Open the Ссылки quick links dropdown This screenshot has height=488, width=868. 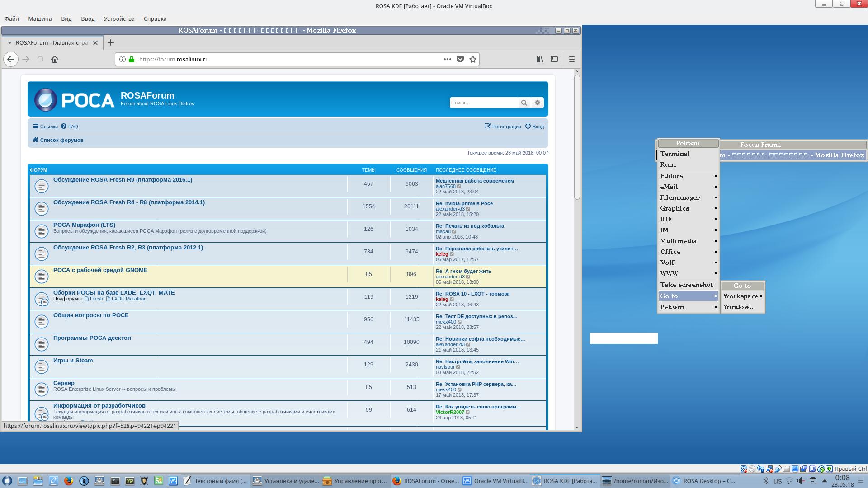click(45, 127)
